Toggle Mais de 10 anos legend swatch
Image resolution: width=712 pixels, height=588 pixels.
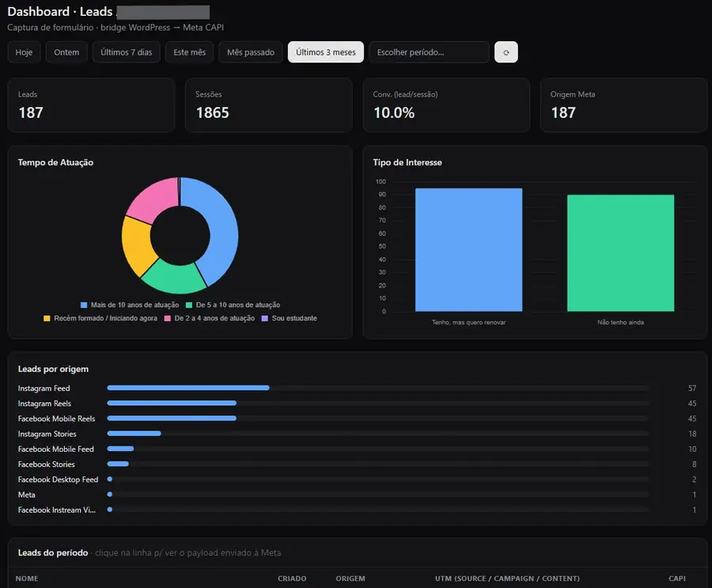click(x=84, y=305)
